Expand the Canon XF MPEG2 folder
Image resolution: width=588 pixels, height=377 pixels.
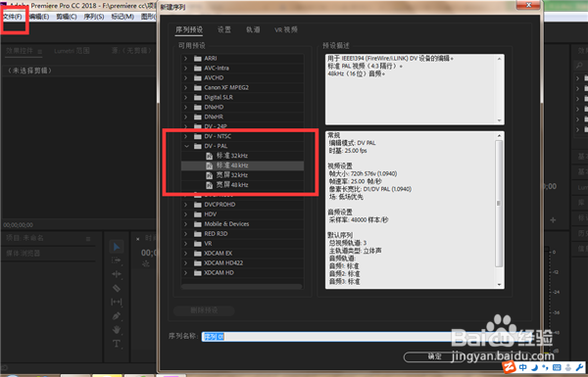click(185, 87)
